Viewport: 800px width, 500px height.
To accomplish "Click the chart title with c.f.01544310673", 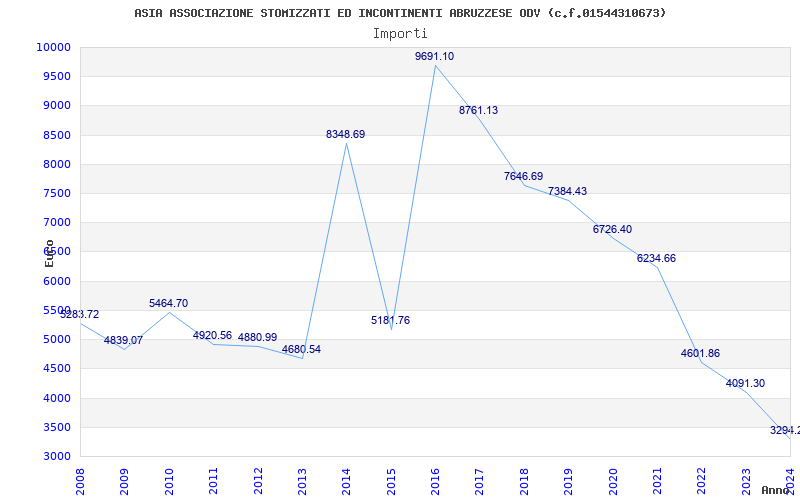I will point(400,13).
